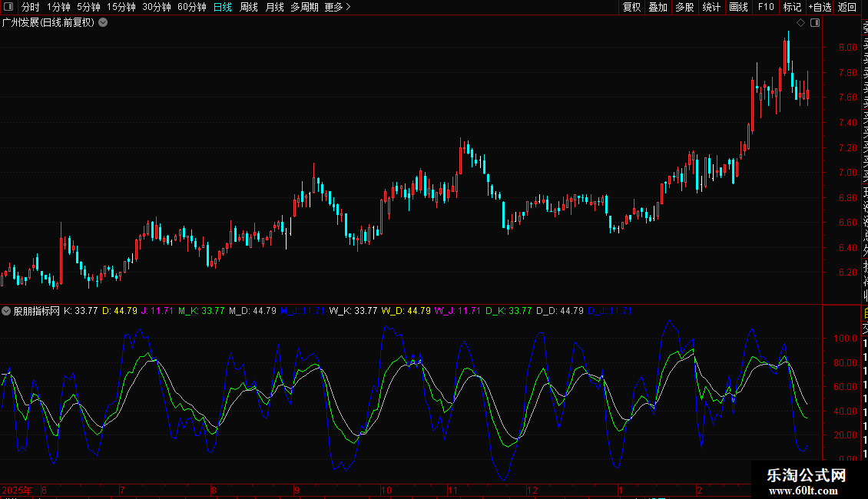
Task: Click the green D_K: 33.77 value
Action: pos(509,311)
